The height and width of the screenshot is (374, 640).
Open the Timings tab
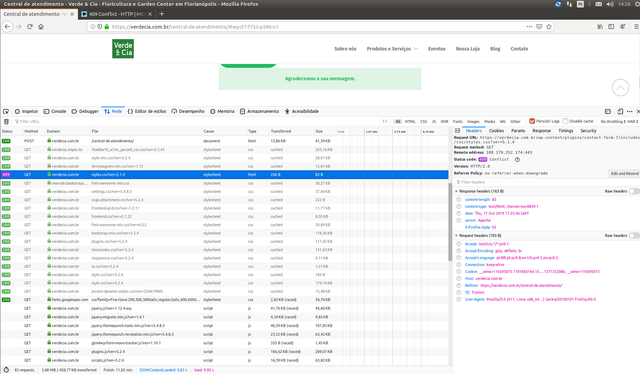[x=566, y=131]
